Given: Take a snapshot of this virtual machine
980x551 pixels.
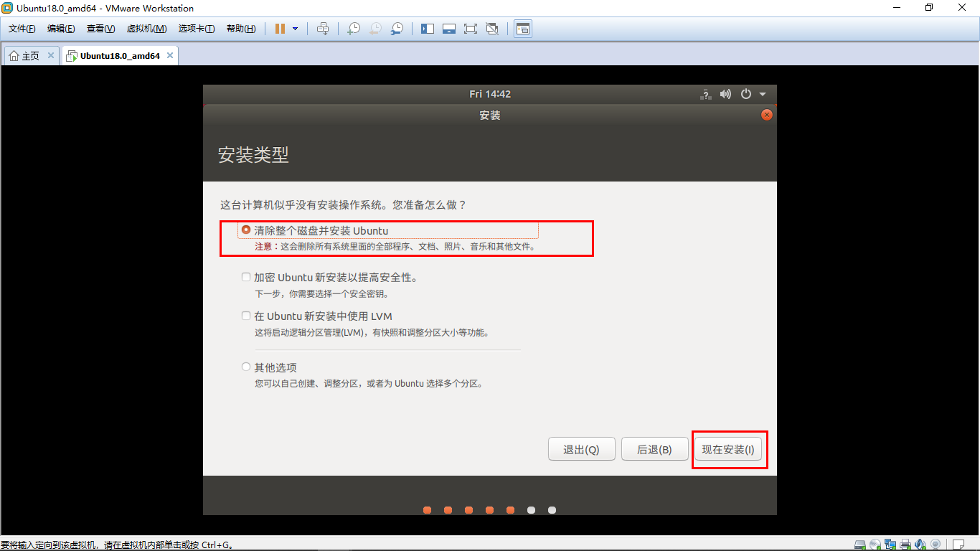Looking at the screenshot, I should [354, 29].
